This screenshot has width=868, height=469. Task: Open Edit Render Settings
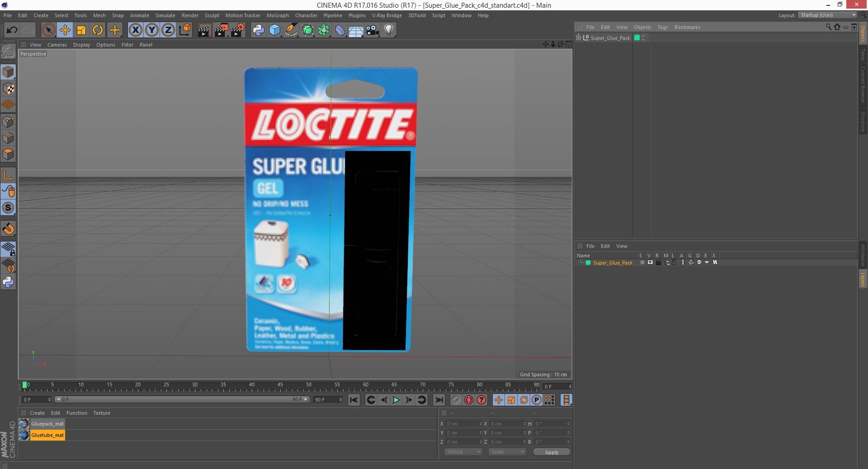click(x=238, y=30)
